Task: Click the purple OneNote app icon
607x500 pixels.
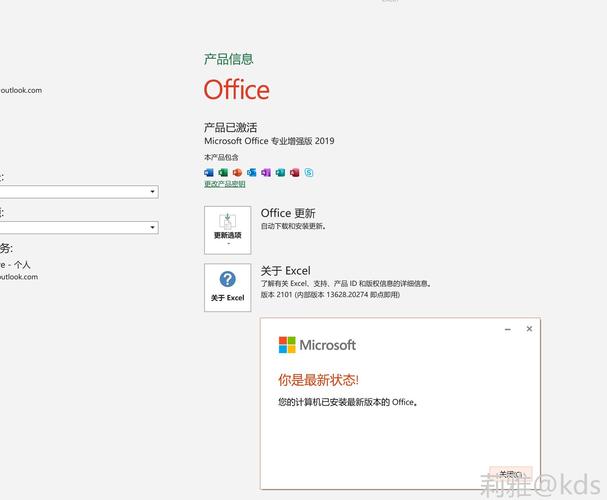Action: (x=266, y=173)
